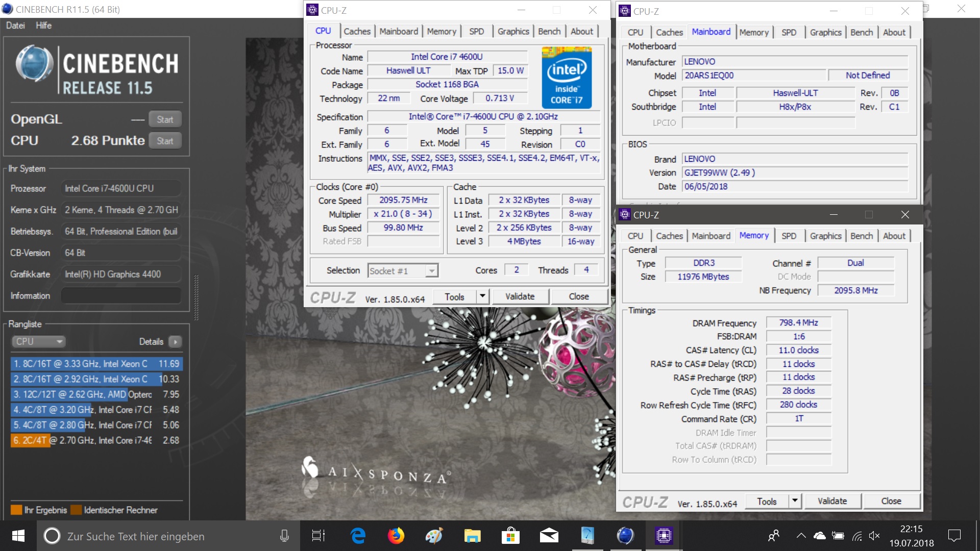Open Microsoft Store from the taskbar
Image resolution: width=980 pixels, height=551 pixels.
(510, 536)
